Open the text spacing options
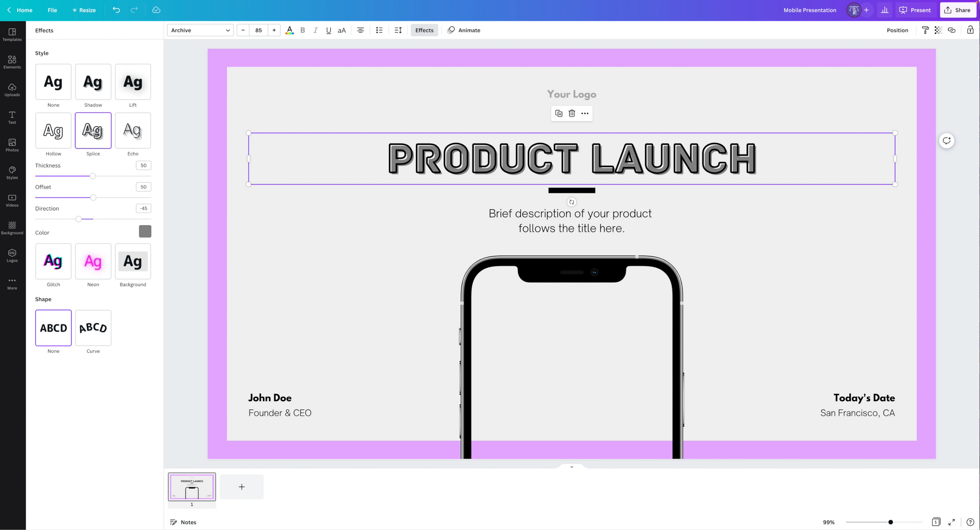The image size is (980, 530). [x=398, y=30]
